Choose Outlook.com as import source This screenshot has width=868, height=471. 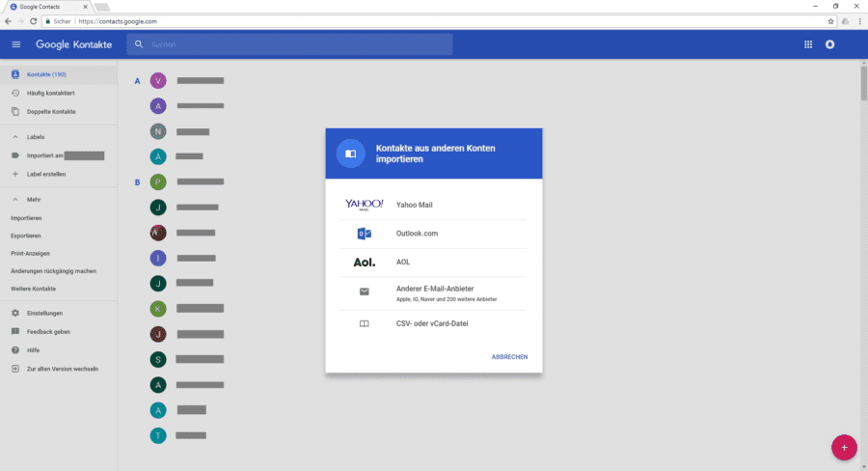coord(433,234)
